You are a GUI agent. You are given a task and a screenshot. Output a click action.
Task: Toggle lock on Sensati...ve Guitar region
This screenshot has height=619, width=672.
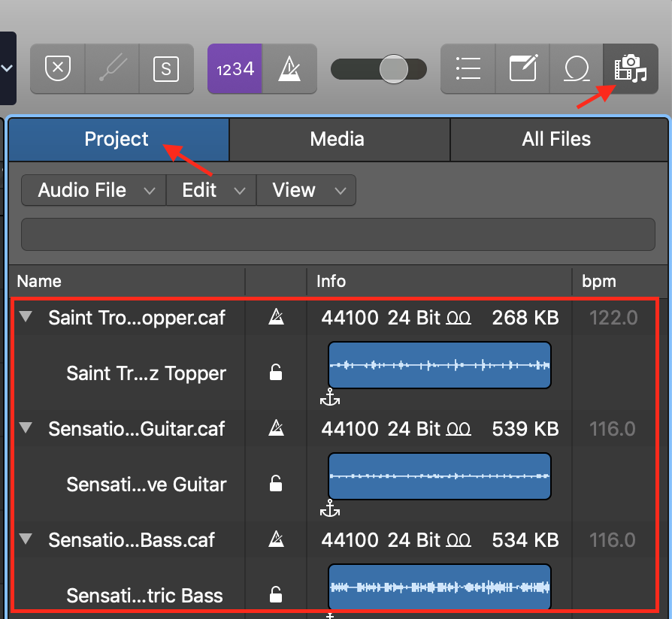[276, 483]
